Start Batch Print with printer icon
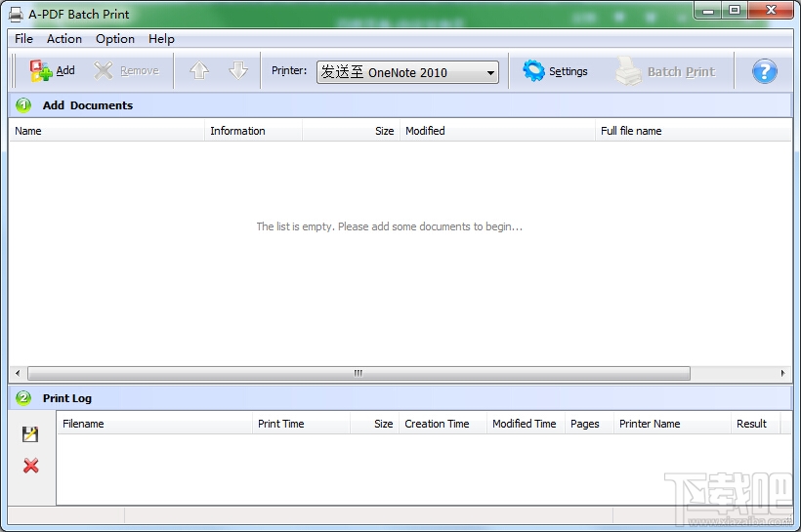 (x=628, y=71)
